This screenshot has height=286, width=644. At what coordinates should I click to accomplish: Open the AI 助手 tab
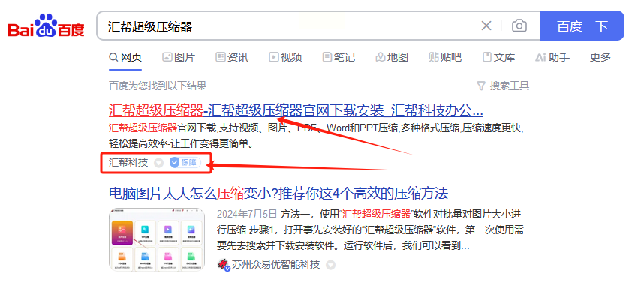pos(552,57)
